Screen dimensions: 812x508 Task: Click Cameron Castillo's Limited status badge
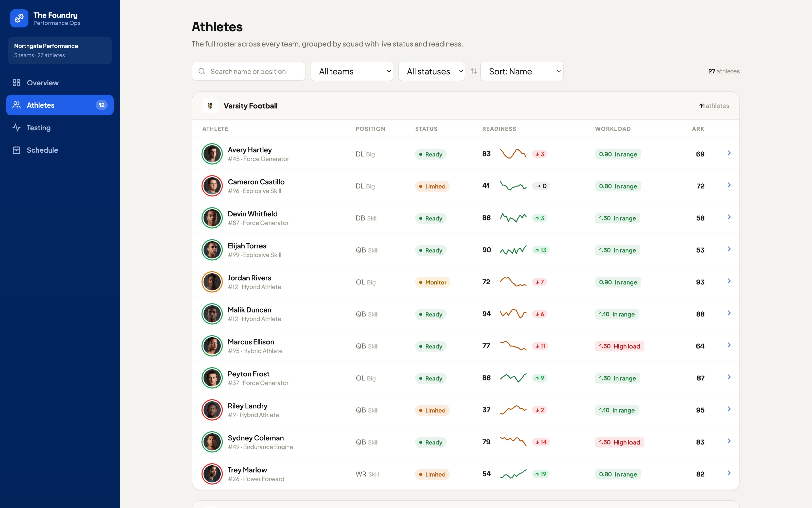click(432, 186)
